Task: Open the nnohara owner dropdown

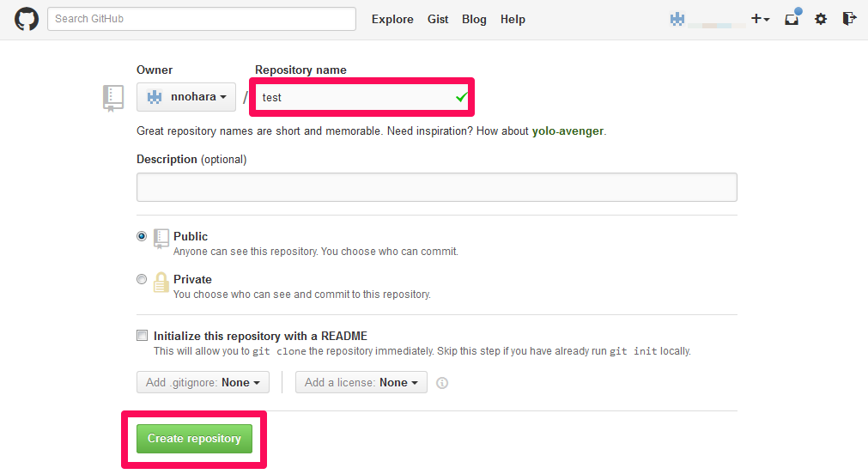Action: [x=186, y=97]
